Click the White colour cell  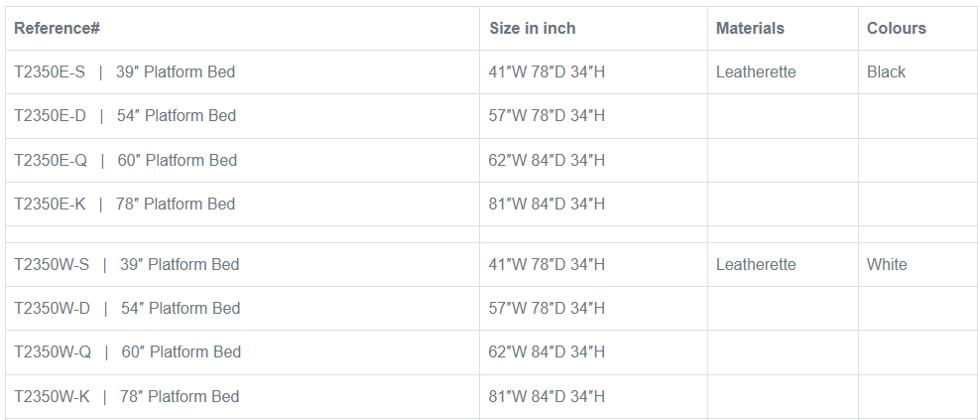[x=887, y=264]
